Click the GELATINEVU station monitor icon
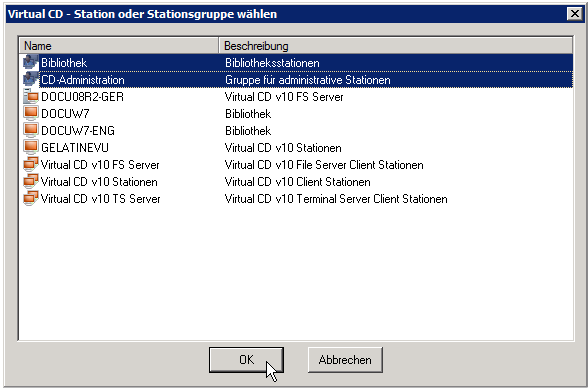The width and height of the screenshot is (588, 388). pyautogui.click(x=31, y=147)
